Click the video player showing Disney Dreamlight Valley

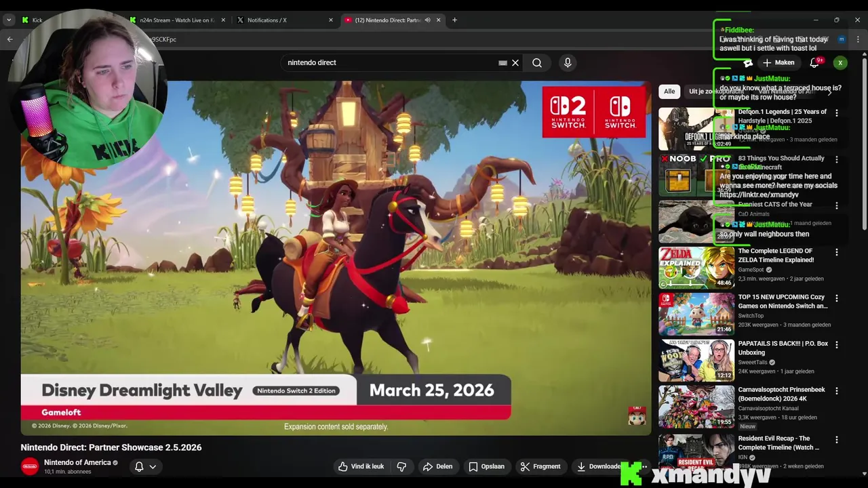click(336, 258)
